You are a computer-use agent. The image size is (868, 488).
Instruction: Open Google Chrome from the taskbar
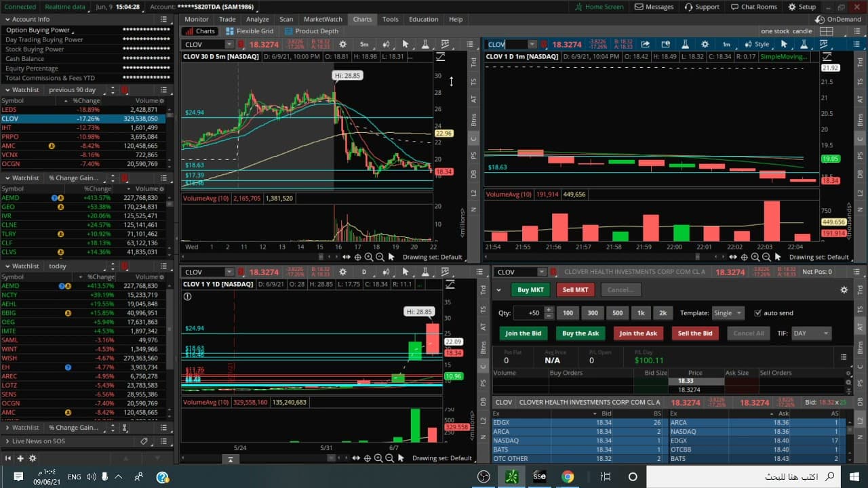pyautogui.click(x=568, y=476)
